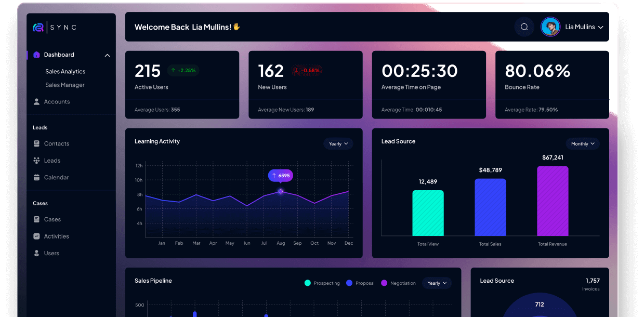The height and width of the screenshot is (317, 644).
Task: Click the Total View teal bar
Action: [428, 213]
